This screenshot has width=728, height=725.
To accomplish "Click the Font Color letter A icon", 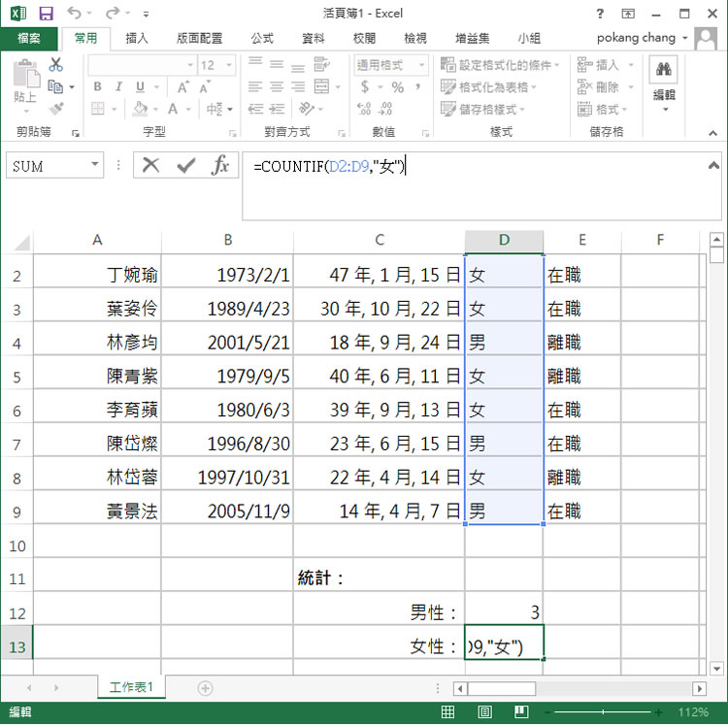I will point(173,109).
